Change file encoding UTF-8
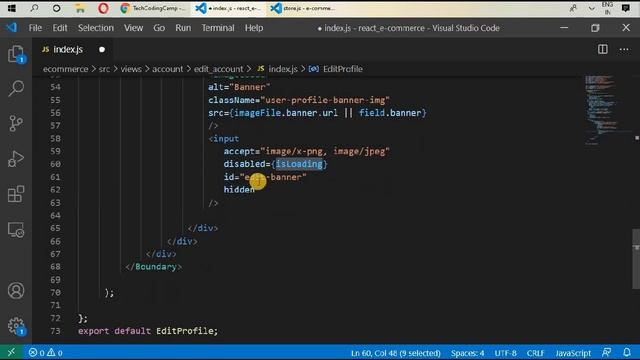640x360 pixels. click(x=505, y=353)
